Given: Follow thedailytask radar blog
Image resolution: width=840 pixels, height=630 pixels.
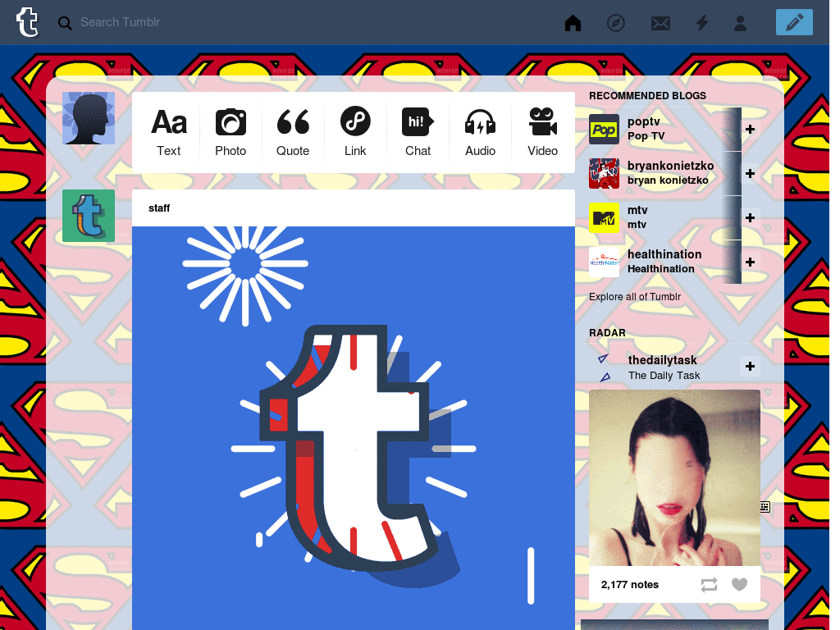Looking at the screenshot, I should [x=750, y=366].
